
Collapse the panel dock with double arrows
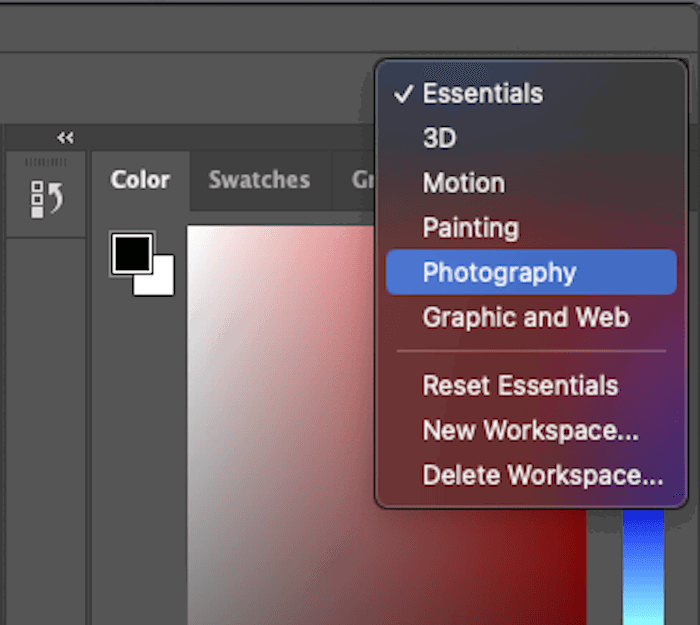coord(65,138)
